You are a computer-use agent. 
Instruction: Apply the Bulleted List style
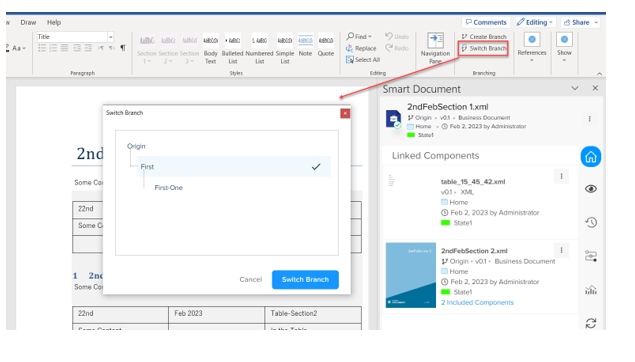[232, 49]
